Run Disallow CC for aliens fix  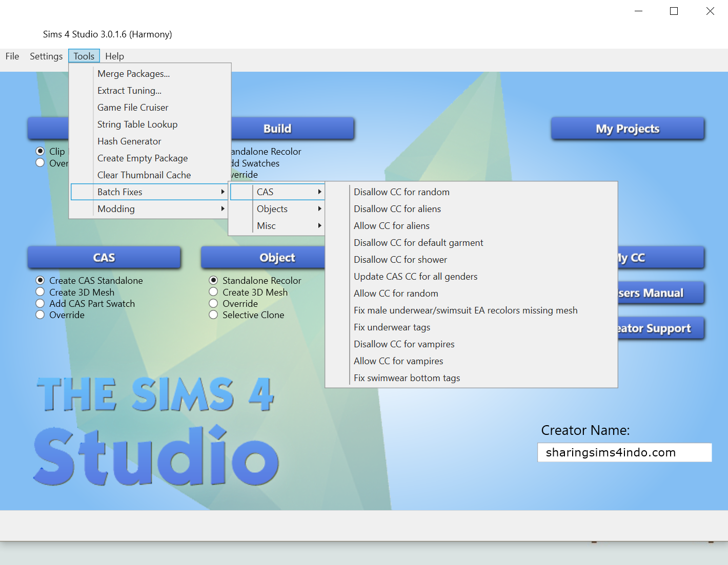[471, 209]
